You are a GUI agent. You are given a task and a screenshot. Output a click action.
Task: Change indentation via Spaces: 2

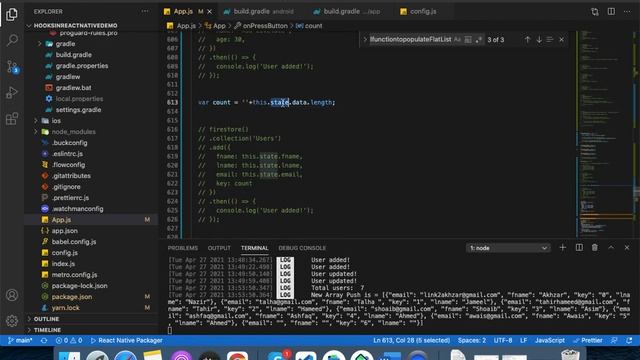[x=471, y=340]
